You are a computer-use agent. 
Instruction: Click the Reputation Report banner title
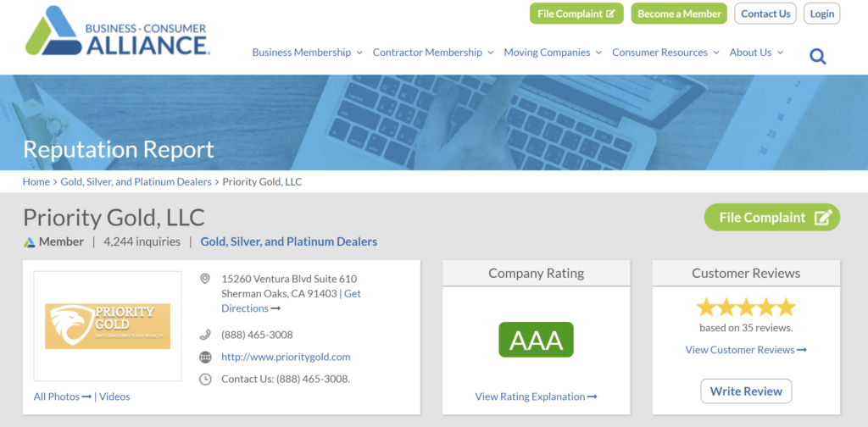(119, 150)
